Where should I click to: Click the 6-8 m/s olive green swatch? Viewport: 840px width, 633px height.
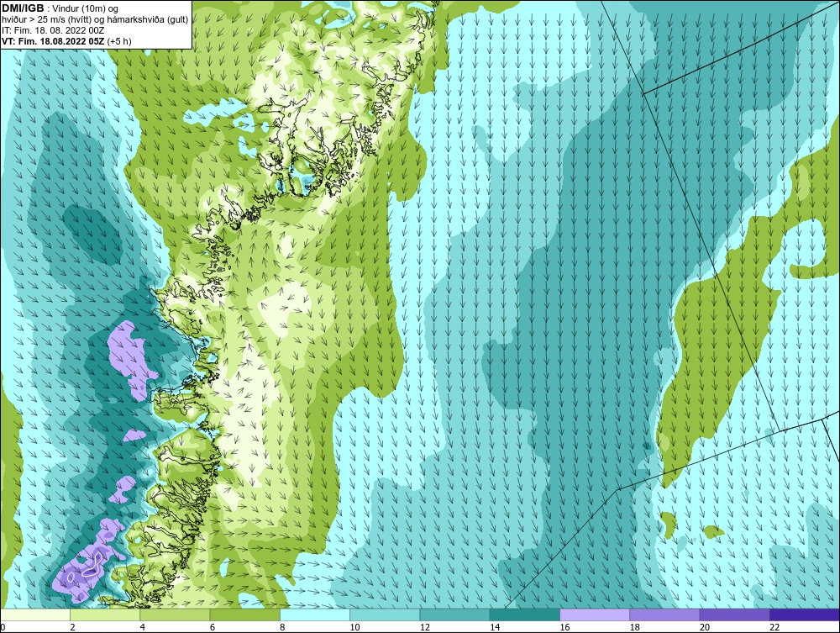coord(244,615)
